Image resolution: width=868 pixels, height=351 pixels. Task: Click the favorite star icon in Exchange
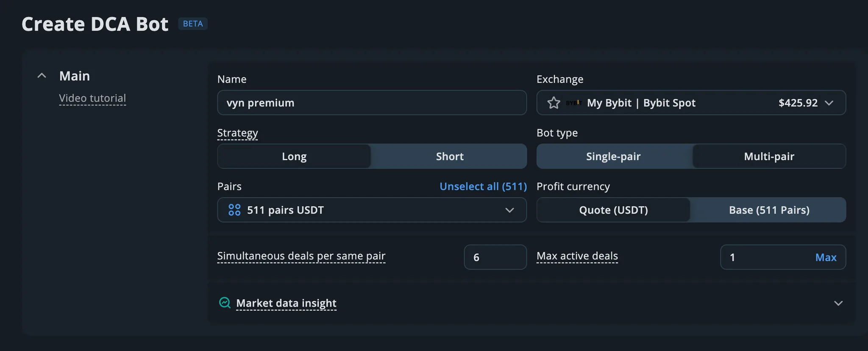(554, 103)
